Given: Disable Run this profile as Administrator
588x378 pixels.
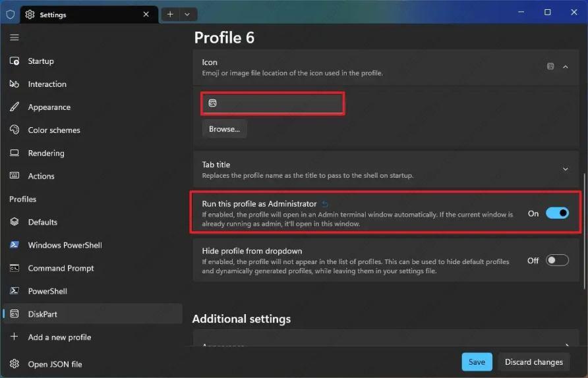Looking at the screenshot, I should [557, 213].
